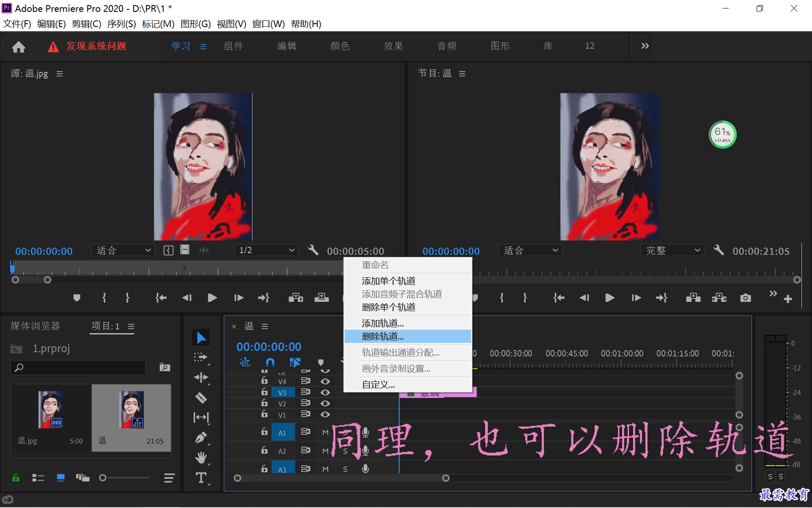Select the Selection (arrow) tool
The height and width of the screenshot is (508, 812).
point(201,337)
